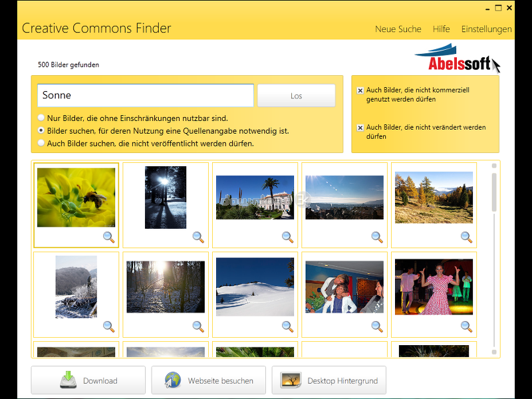The width and height of the screenshot is (532, 399).
Task: Set image via Desktop Hintergrund button
Action: (x=329, y=380)
